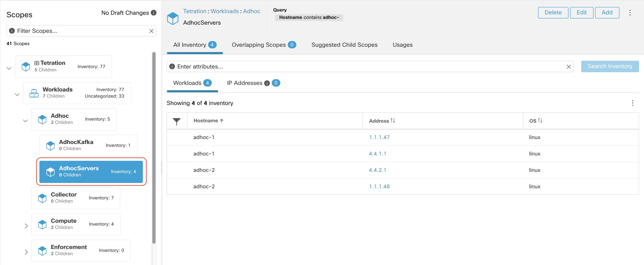Click the three-dot overflow menu icon top-right
This screenshot has width=644, height=265.
[630, 12]
